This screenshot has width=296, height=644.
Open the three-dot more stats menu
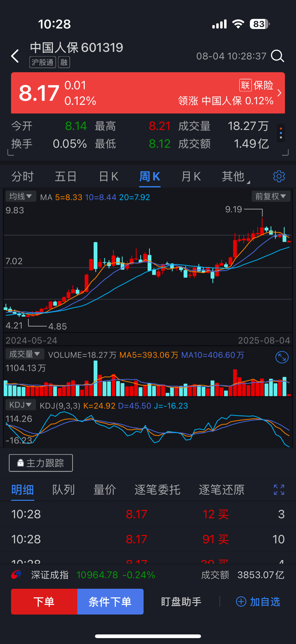[x=281, y=133]
